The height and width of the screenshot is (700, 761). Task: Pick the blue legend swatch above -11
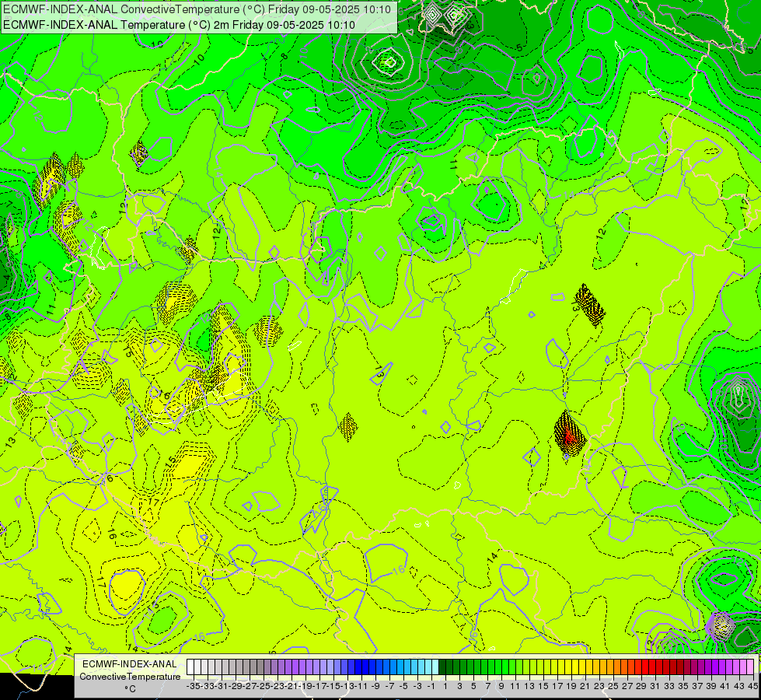pyautogui.click(x=359, y=667)
